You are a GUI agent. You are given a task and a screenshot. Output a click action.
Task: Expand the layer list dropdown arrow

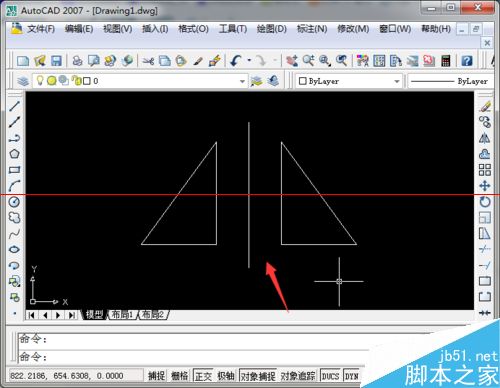point(242,81)
